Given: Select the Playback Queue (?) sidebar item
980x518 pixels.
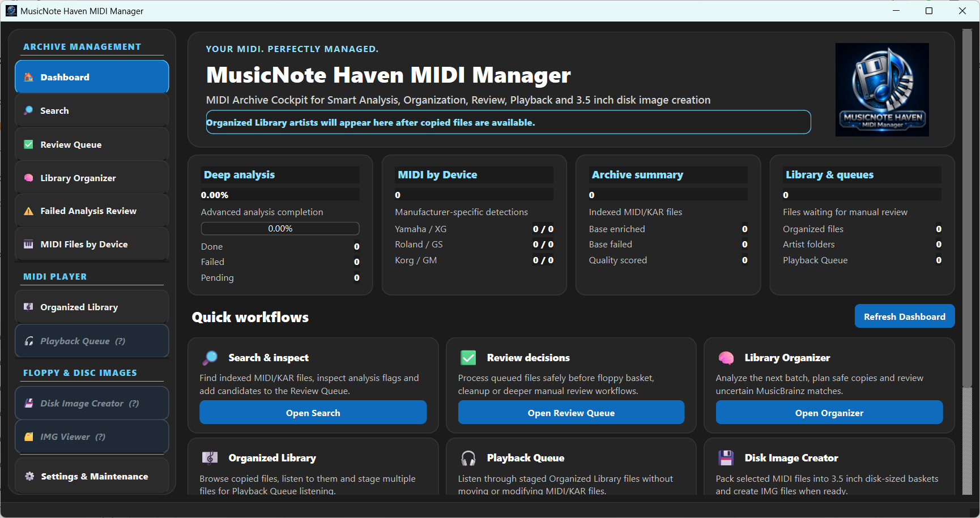Looking at the screenshot, I should click(92, 341).
